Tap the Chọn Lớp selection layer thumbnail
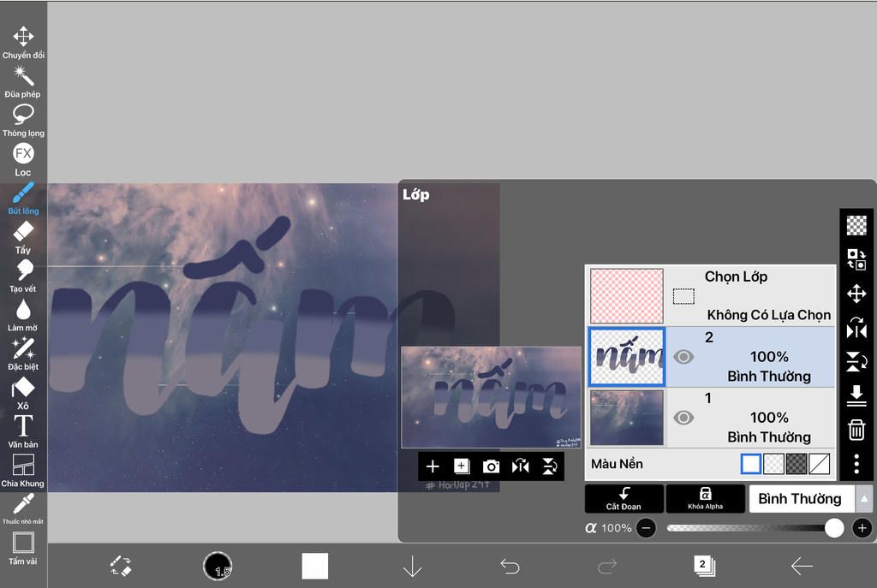 click(627, 295)
